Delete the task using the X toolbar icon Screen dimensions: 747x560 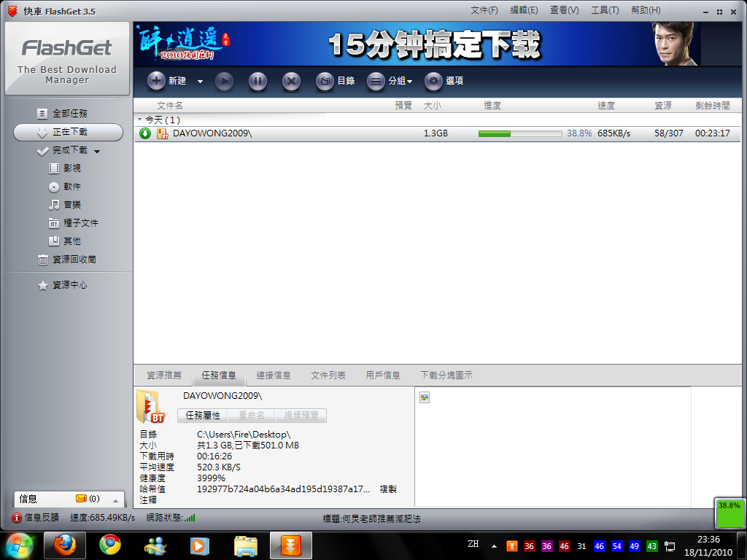(x=291, y=82)
